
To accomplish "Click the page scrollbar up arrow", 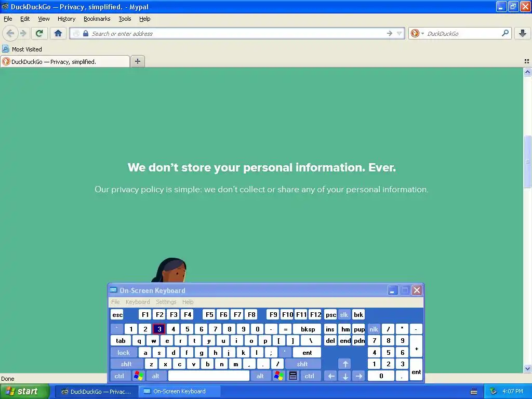I will click(x=527, y=72).
